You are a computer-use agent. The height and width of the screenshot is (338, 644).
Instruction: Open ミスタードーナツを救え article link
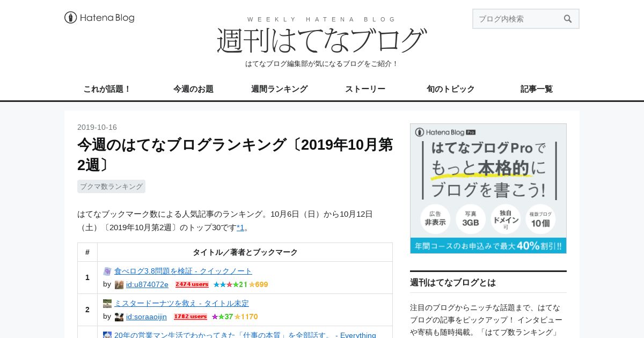pyautogui.click(x=181, y=303)
